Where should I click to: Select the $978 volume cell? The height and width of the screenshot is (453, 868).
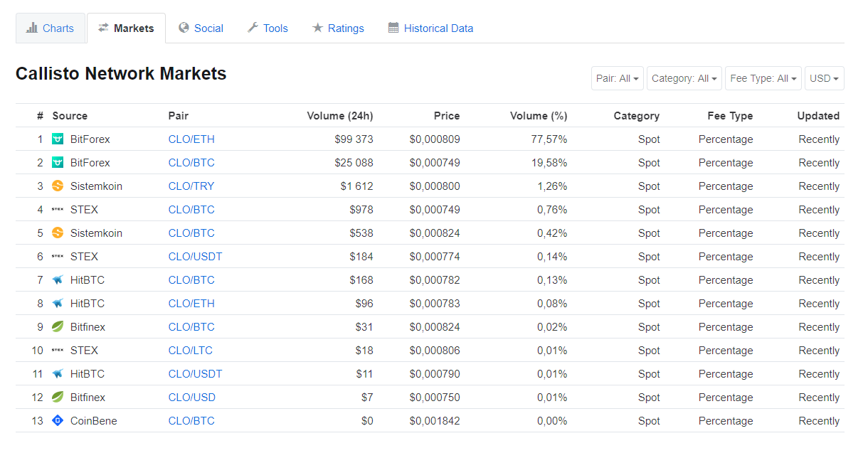tap(361, 210)
